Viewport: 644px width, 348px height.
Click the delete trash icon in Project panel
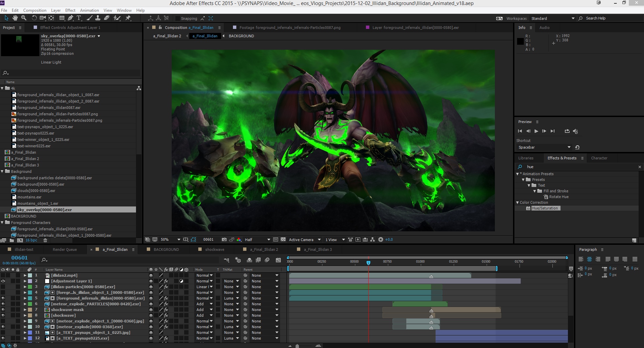pyautogui.click(x=45, y=240)
